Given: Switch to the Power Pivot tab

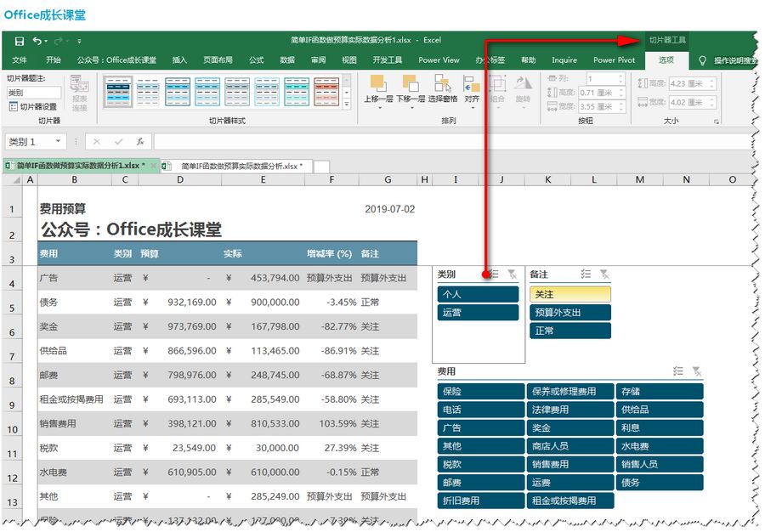Looking at the screenshot, I should (615, 60).
